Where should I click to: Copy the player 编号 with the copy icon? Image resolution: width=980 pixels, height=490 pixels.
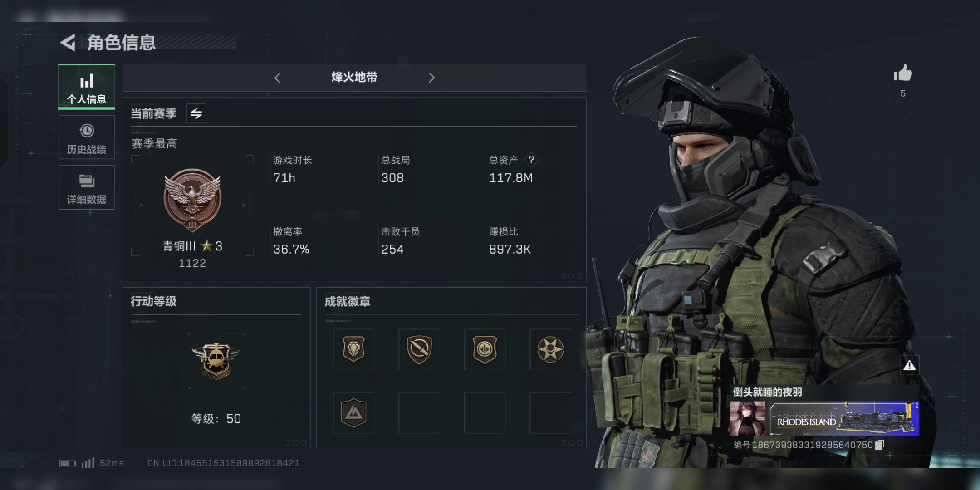880,445
